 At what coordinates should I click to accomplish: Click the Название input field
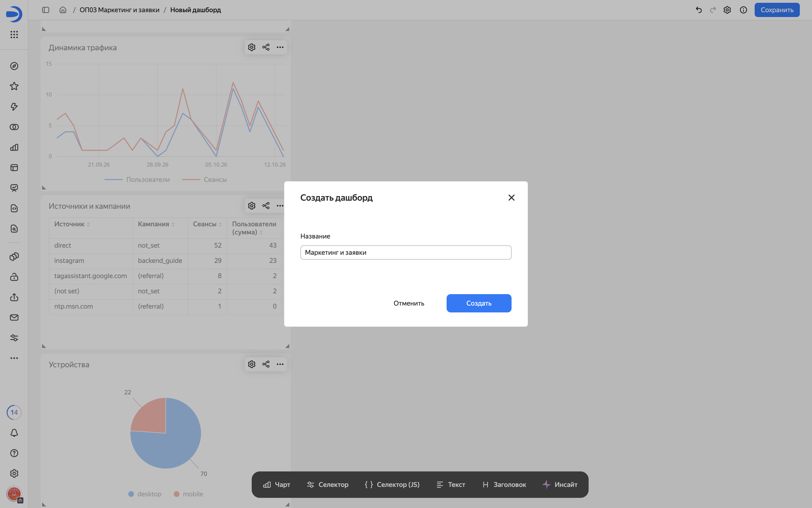coord(406,252)
